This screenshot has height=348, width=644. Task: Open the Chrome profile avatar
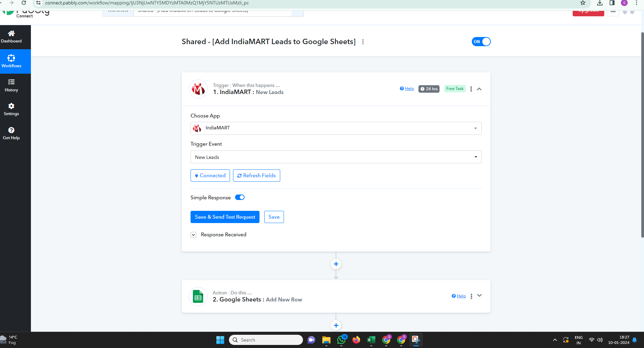tap(624, 3)
